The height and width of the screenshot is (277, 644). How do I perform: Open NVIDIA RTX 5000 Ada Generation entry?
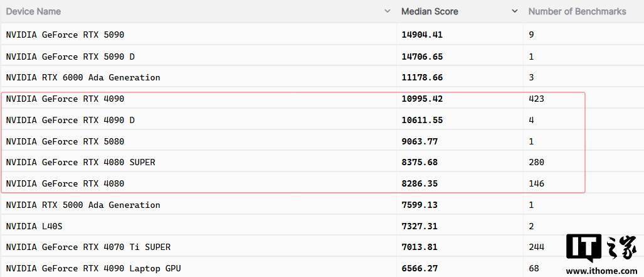pyautogui.click(x=83, y=205)
